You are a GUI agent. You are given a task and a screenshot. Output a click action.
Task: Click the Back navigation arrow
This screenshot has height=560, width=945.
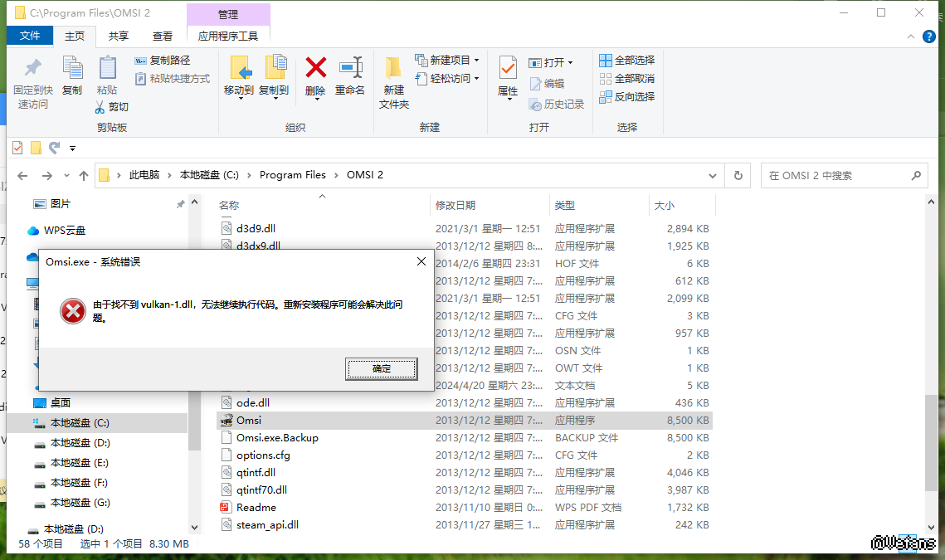click(x=23, y=175)
